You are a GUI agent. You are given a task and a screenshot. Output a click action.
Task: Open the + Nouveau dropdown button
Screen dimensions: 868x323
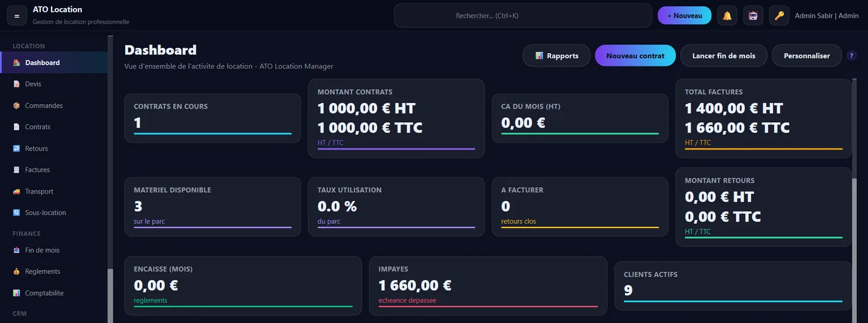pos(684,15)
